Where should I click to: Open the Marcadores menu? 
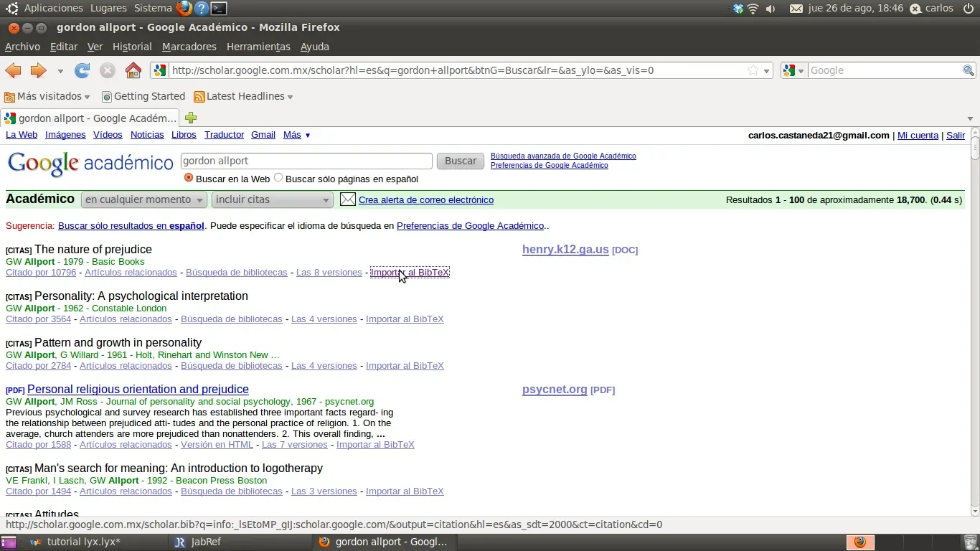point(189,47)
